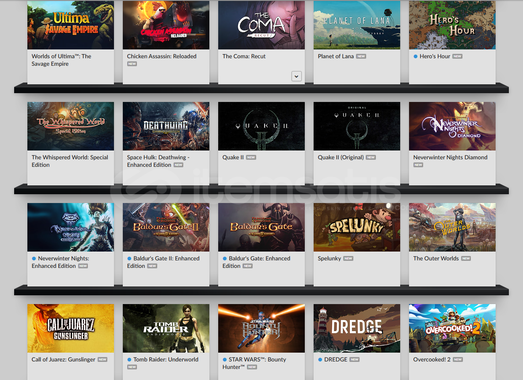The width and height of the screenshot is (523, 380).
Task: Click the blue dot next to Hero's Hour
Action: click(x=415, y=56)
